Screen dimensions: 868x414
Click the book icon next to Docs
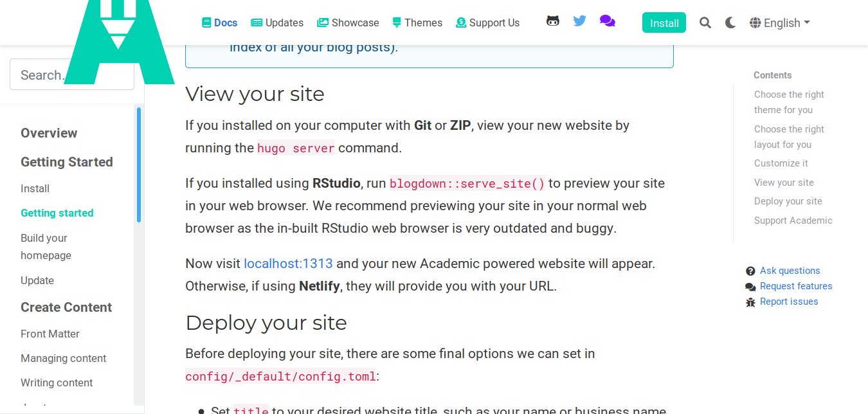pyautogui.click(x=206, y=22)
